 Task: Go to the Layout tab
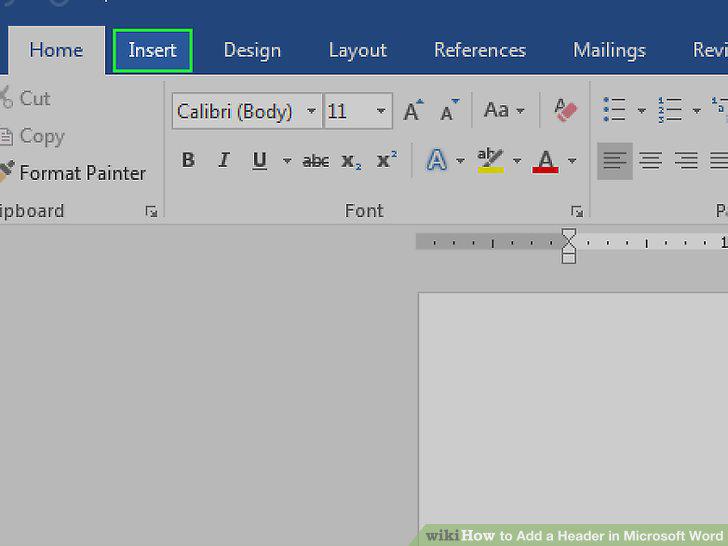pyautogui.click(x=358, y=50)
